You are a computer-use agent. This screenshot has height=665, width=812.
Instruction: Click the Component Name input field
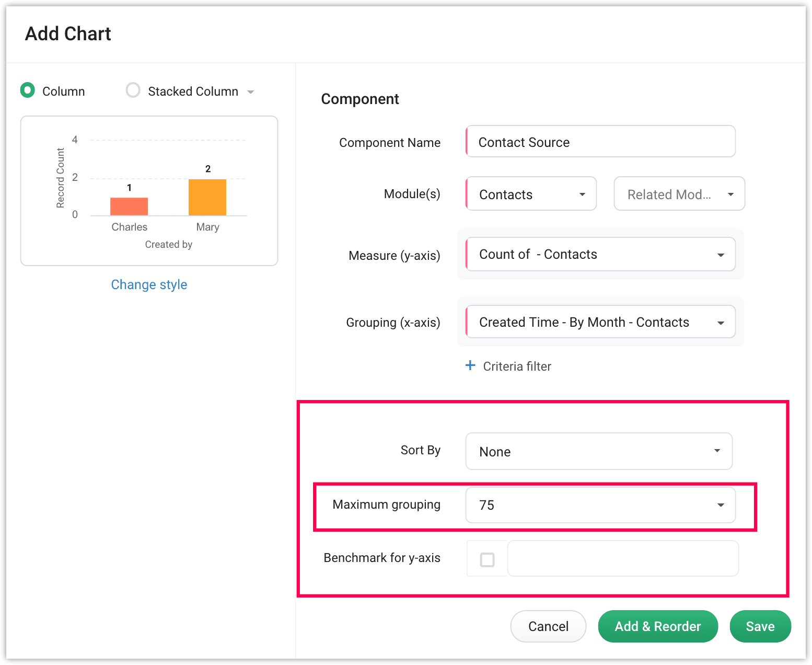pyautogui.click(x=600, y=142)
